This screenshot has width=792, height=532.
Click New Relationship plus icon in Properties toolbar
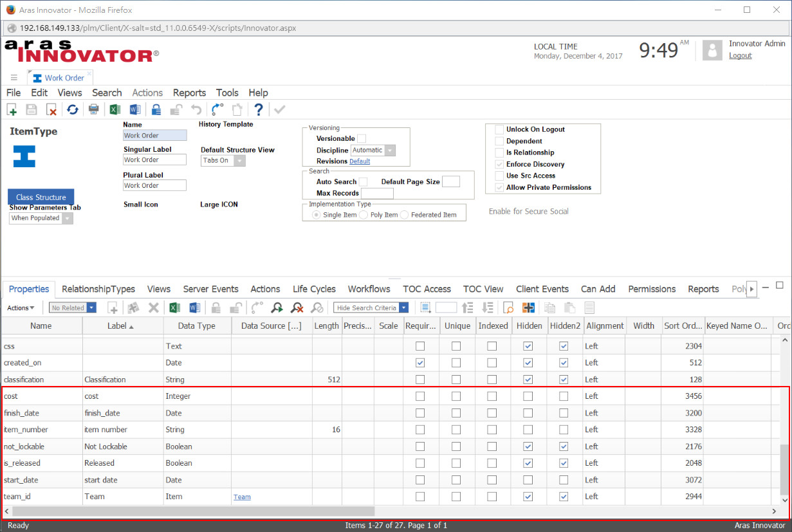click(113, 307)
